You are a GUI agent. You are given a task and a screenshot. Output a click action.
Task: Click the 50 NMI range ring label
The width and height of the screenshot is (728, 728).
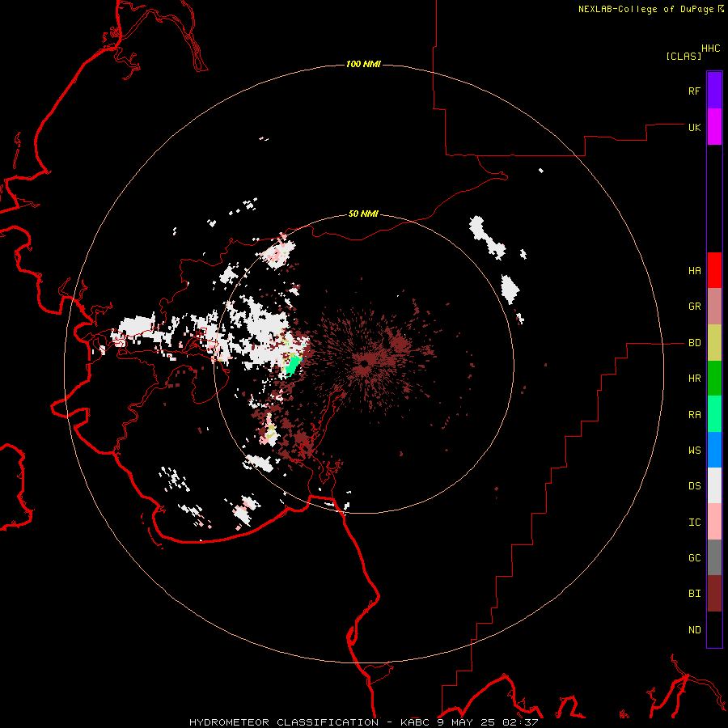point(363,214)
